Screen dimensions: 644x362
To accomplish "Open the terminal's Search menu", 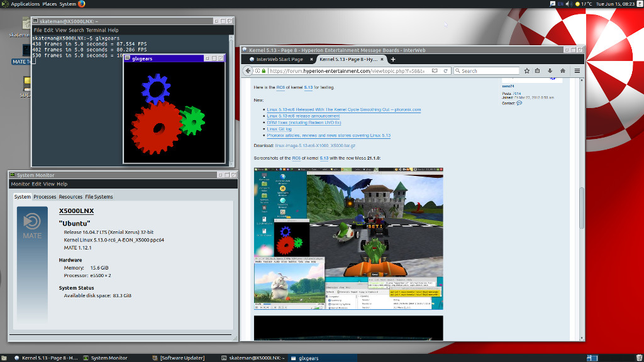I will click(x=76, y=30).
